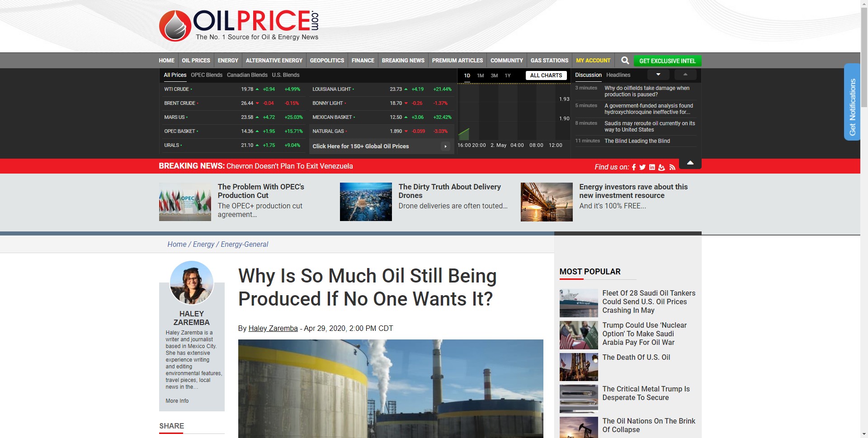Open the Alternative Energy menu

click(274, 61)
